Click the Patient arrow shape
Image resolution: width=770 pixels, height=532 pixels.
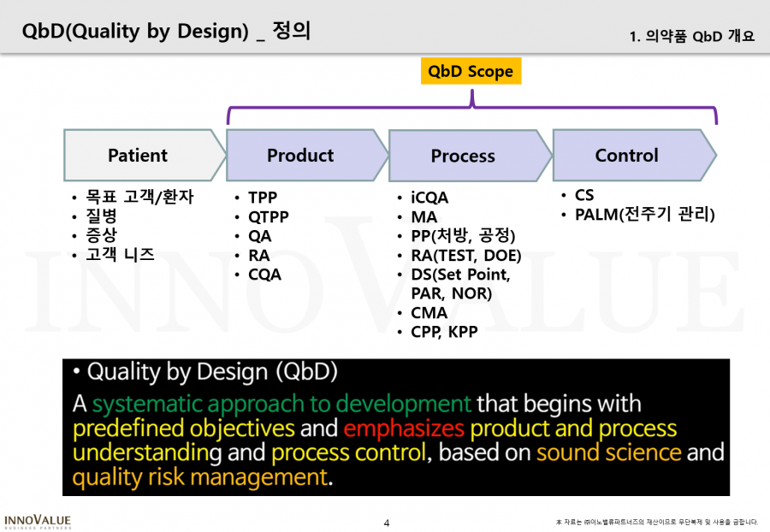click(145, 155)
